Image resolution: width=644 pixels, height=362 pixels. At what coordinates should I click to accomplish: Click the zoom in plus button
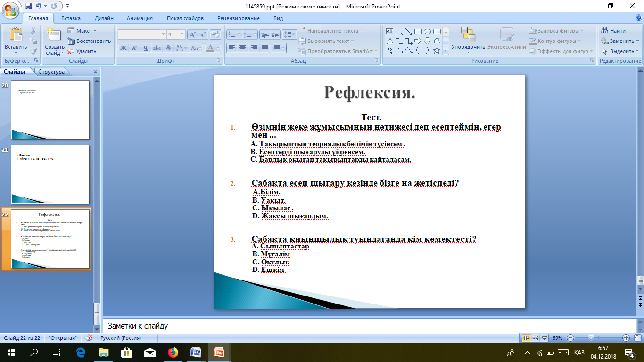tap(626, 338)
